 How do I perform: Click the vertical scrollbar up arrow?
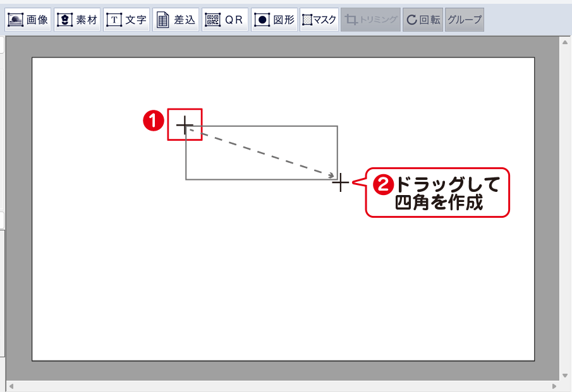pos(564,43)
